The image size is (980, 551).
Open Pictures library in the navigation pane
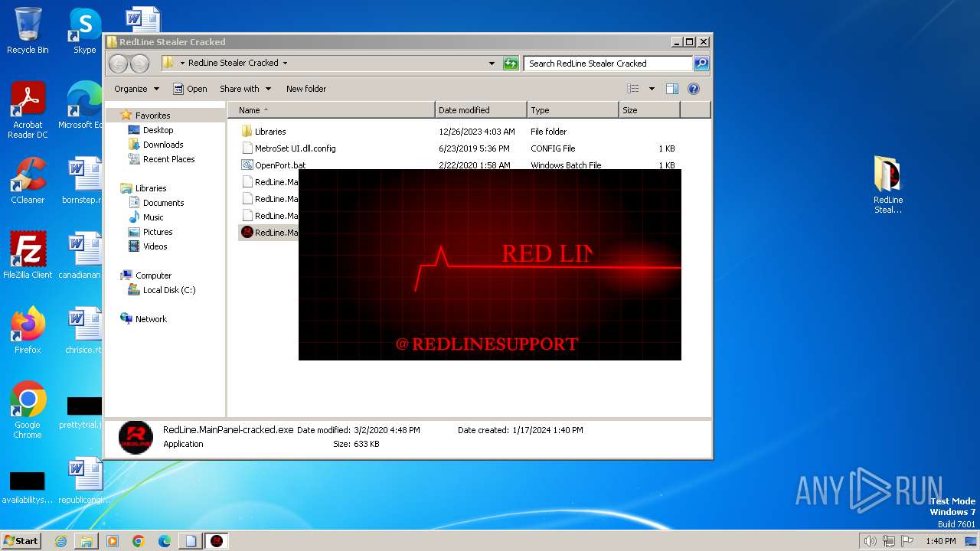pyautogui.click(x=158, y=232)
